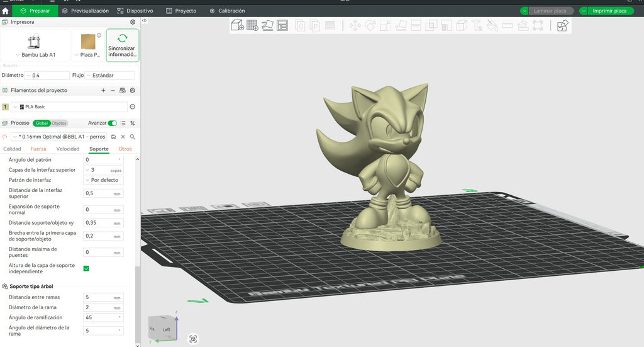Discard preset changes with the X icon
Screen dimensions: 644x347
[x=123, y=137]
